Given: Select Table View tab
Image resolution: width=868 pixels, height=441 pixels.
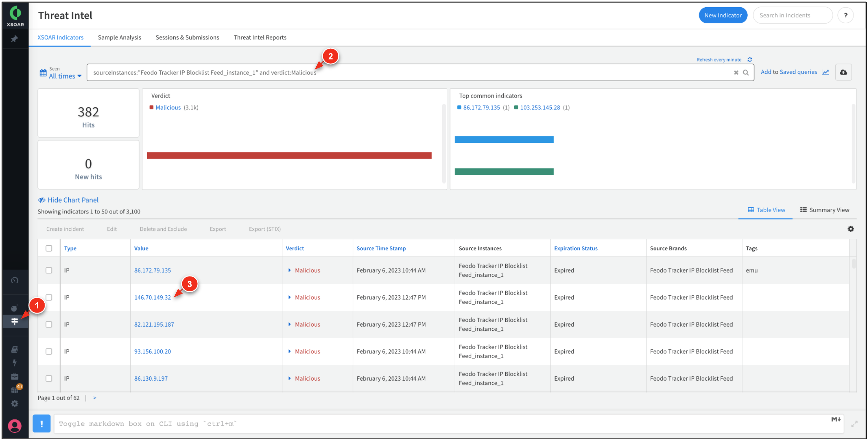Looking at the screenshot, I should click(766, 210).
